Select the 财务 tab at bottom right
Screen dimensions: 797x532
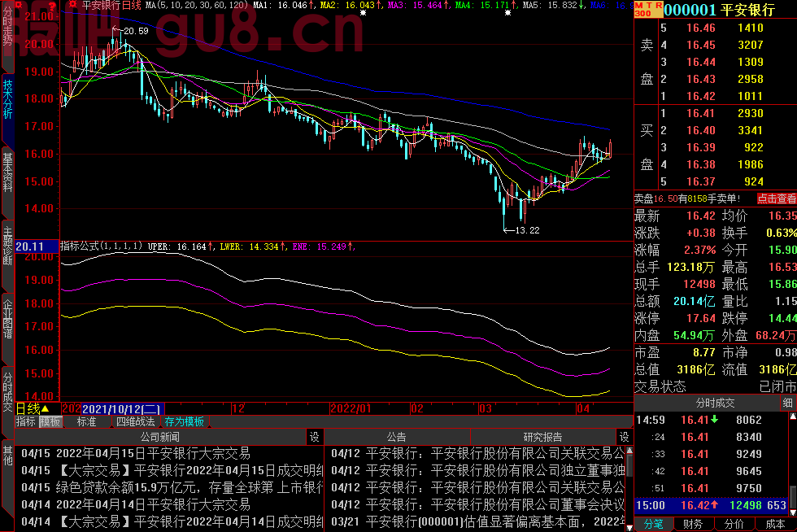tap(693, 524)
